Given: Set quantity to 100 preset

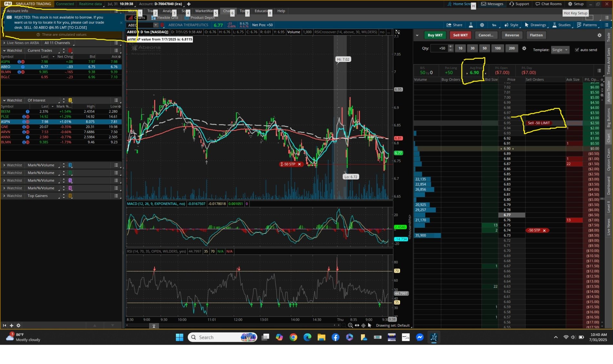Looking at the screenshot, I should point(498,48).
